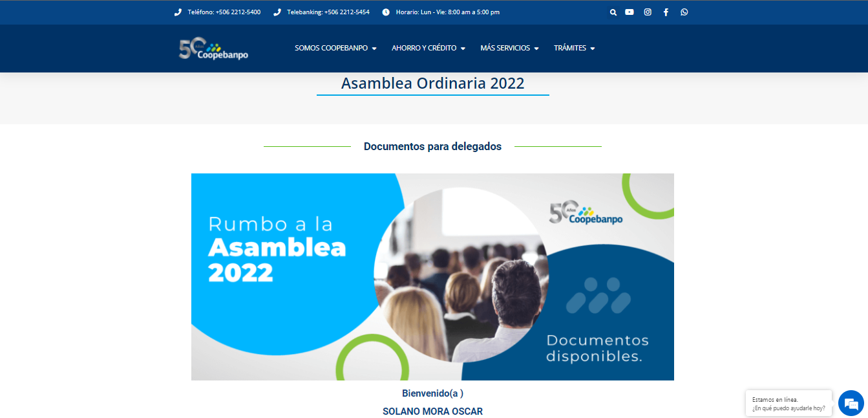
Task: Click the SOLANO MORA OSCAR name
Action: pyautogui.click(x=432, y=412)
